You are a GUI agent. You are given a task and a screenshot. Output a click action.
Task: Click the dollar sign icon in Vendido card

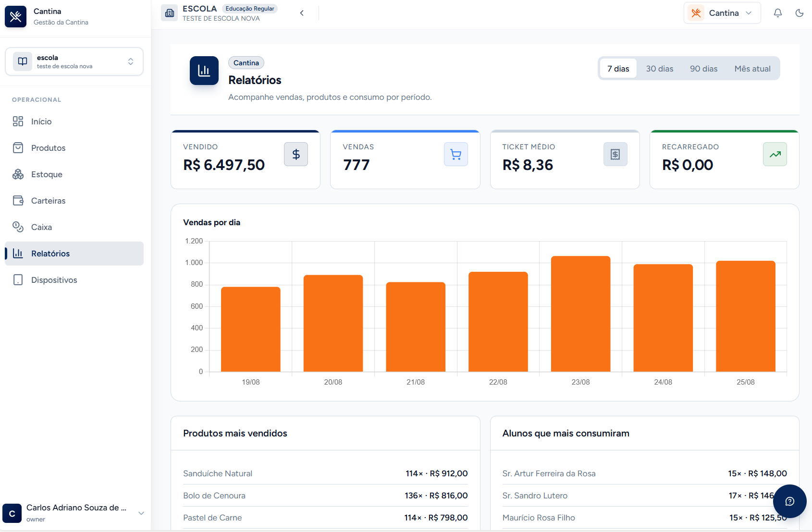pos(296,154)
